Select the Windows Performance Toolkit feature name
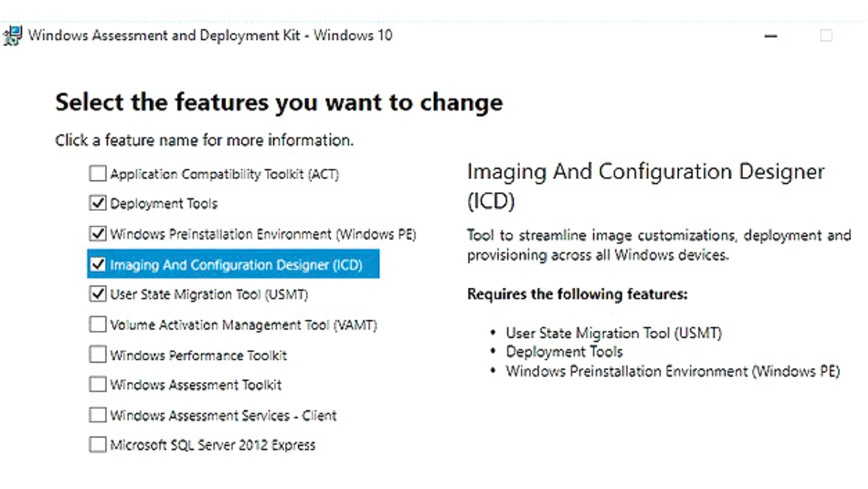This screenshot has width=868, height=489. [x=199, y=355]
